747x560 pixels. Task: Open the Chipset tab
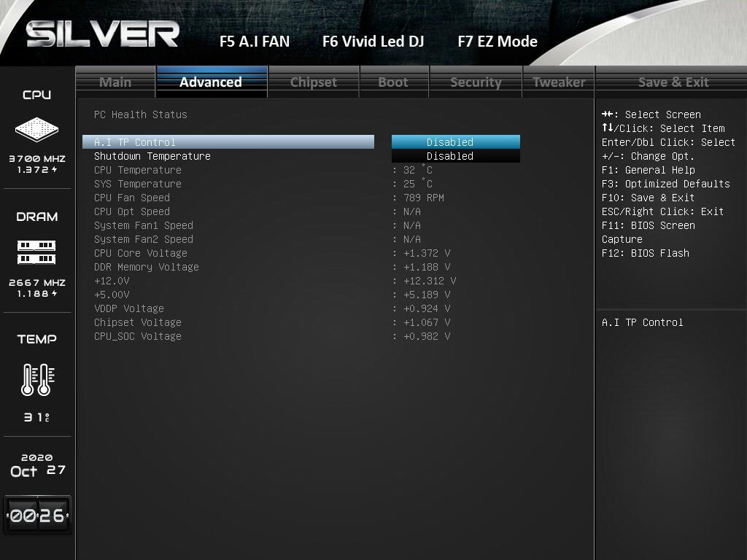point(313,82)
